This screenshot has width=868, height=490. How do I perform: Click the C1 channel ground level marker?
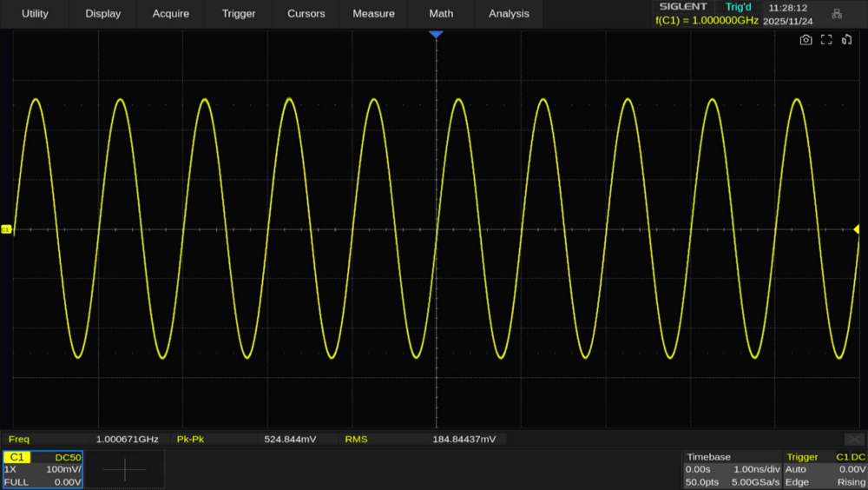pyautogui.click(x=6, y=229)
